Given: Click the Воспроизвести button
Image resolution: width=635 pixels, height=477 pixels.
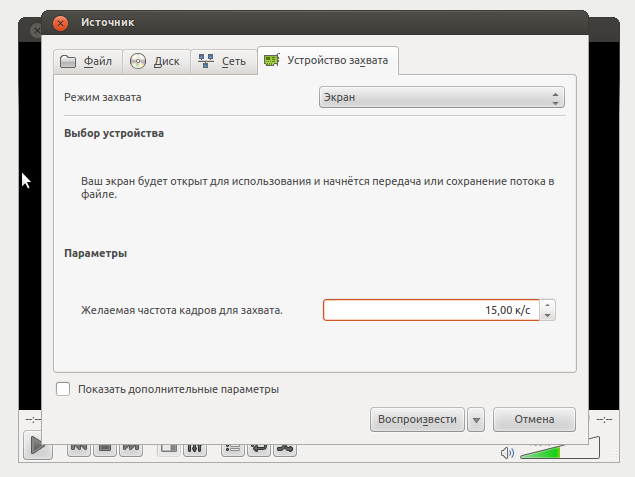Looking at the screenshot, I should coord(417,420).
